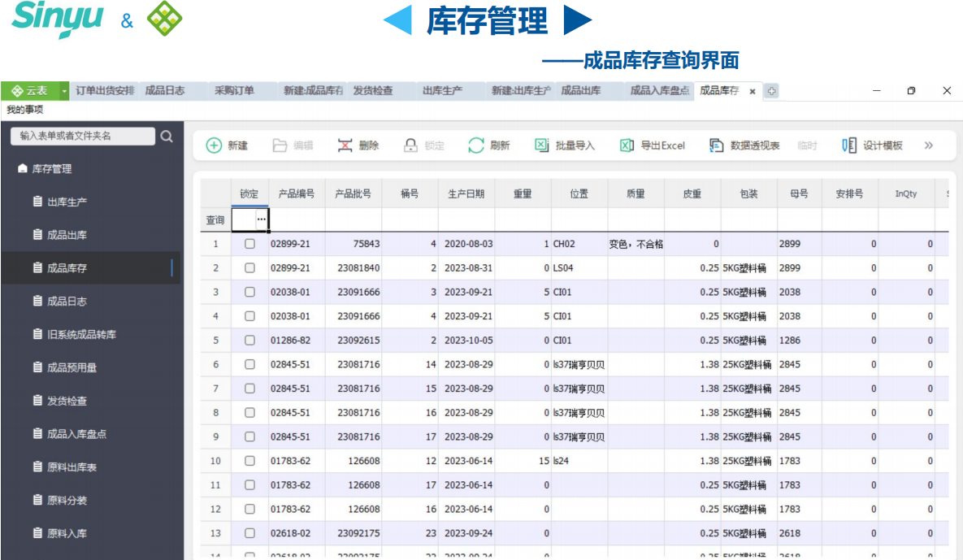Click the sidebar search magnifier icon
Viewport: 963px width, 560px height.
point(167,137)
